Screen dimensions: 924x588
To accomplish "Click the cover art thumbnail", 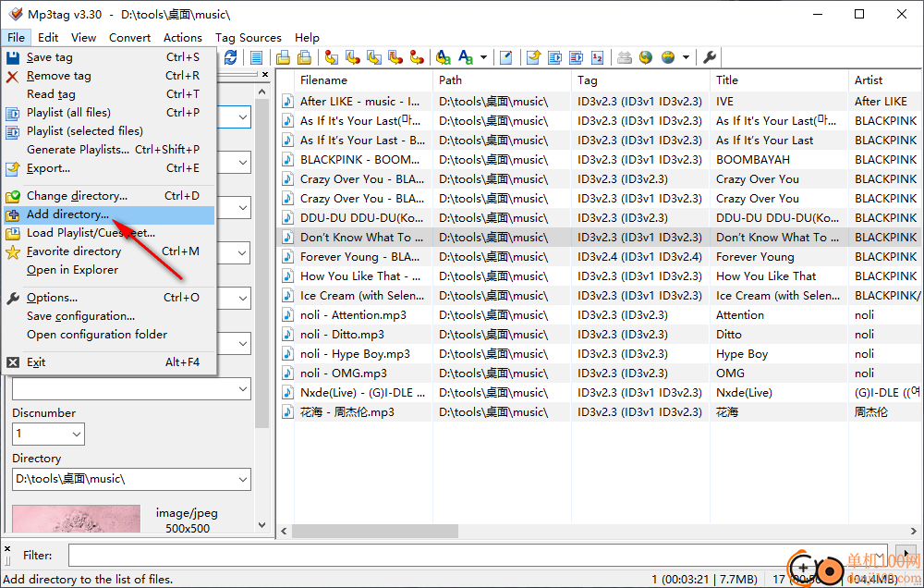I will (x=76, y=519).
